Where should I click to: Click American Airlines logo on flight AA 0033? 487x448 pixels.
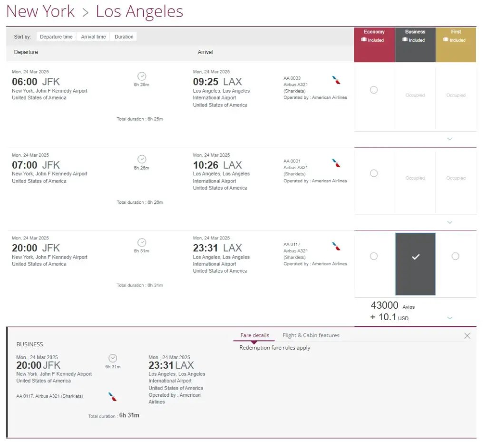[x=336, y=80]
